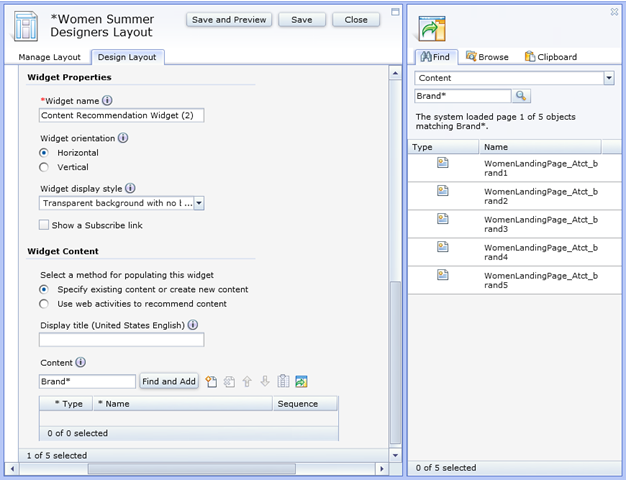Open the Find tab in utilities
The height and width of the screenshot is (480, 627).
click(x=435, y=57)
